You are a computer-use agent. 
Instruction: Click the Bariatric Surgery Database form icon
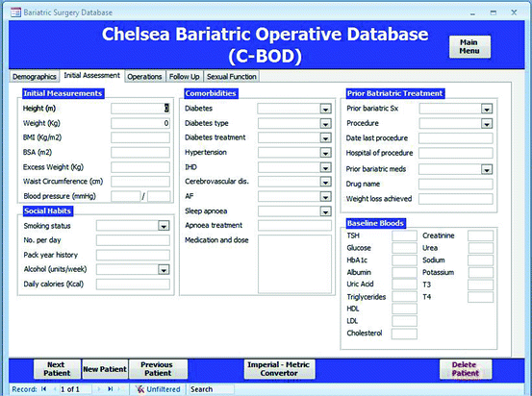(x=15, y=12)
